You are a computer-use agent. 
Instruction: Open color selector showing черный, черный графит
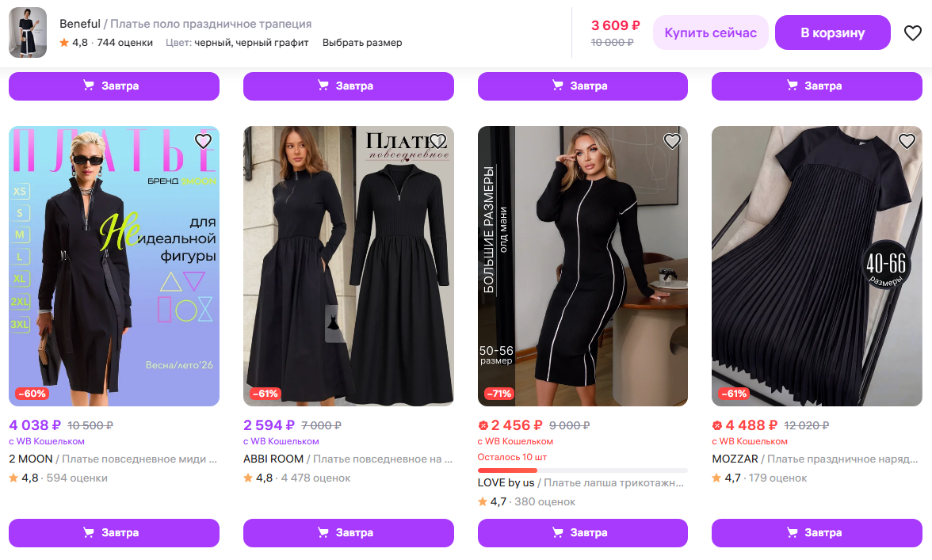tap(237, 43)
